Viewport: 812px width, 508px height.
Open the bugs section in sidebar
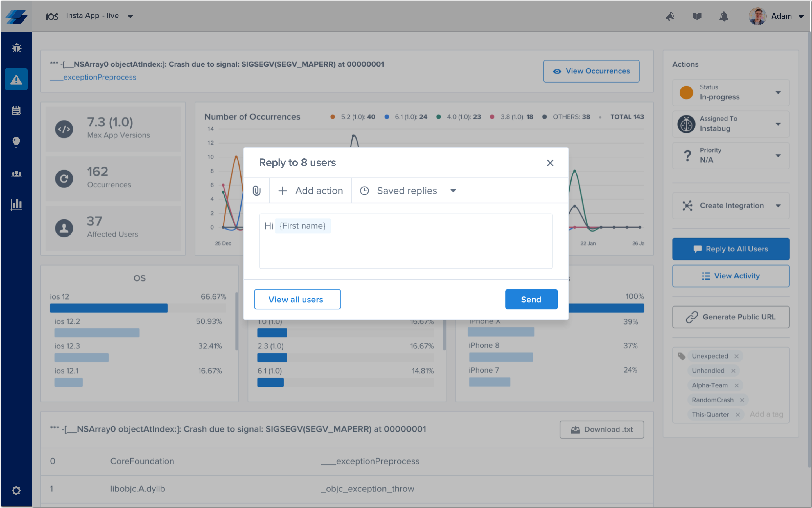coord(16,48)
